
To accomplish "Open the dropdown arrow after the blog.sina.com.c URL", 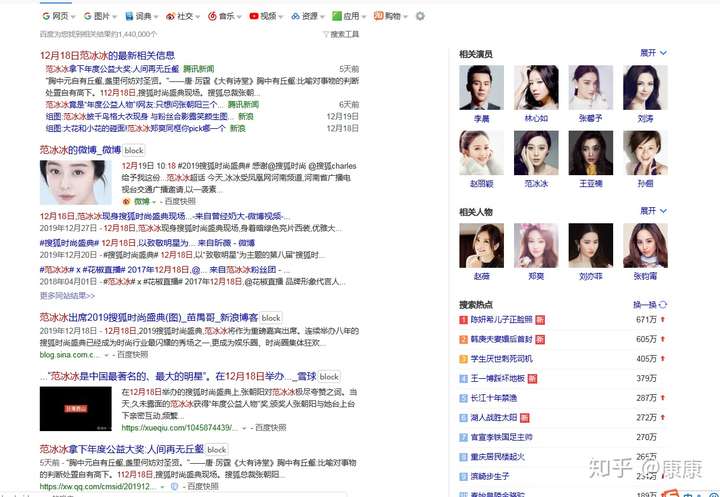I will click(x=107, y=355).
